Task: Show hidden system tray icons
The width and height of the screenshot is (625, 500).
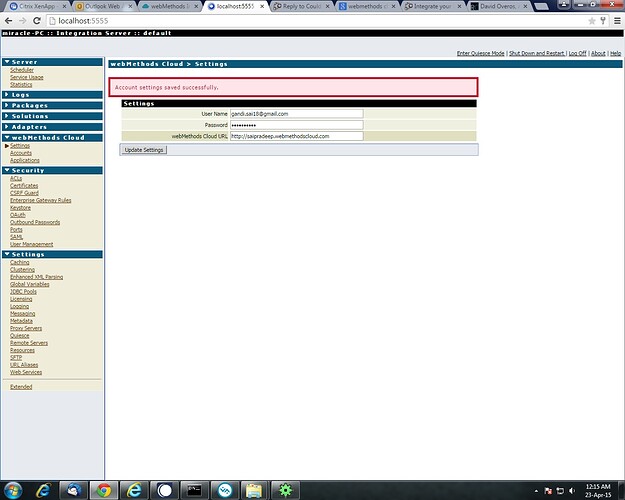Action: pos(536,491)
